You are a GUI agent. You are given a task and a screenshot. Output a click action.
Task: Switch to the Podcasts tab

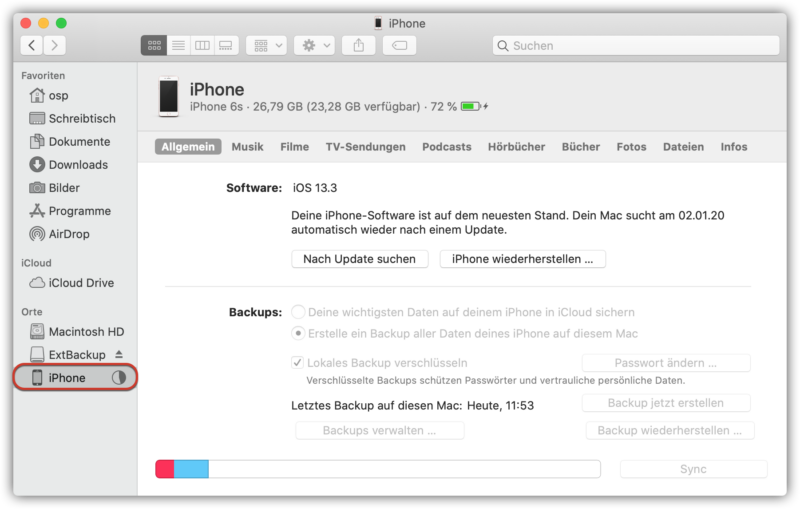point(446,147)
